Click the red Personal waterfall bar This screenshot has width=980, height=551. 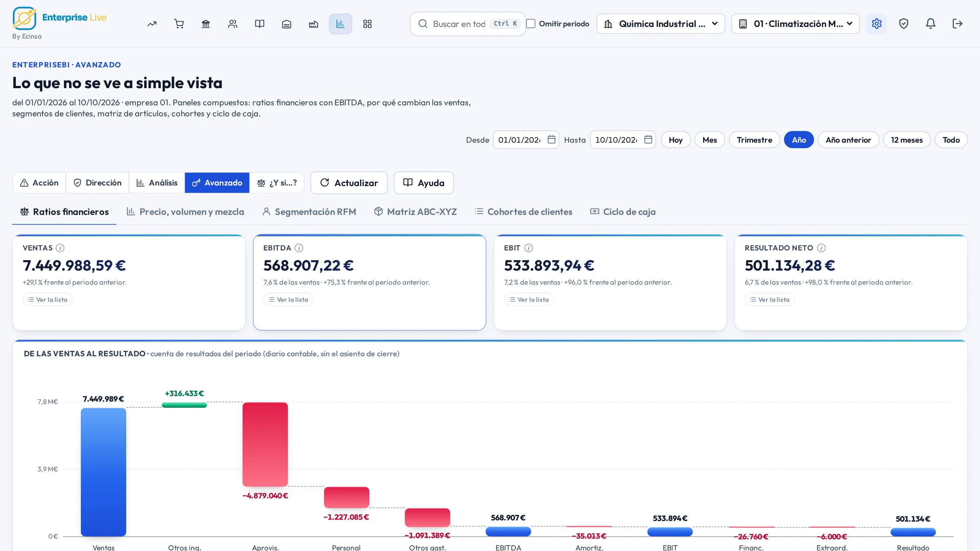pos(346,497)
